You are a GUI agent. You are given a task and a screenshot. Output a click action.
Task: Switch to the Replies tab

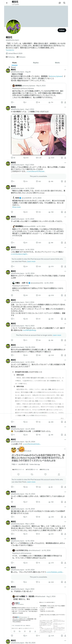point(36,63)
